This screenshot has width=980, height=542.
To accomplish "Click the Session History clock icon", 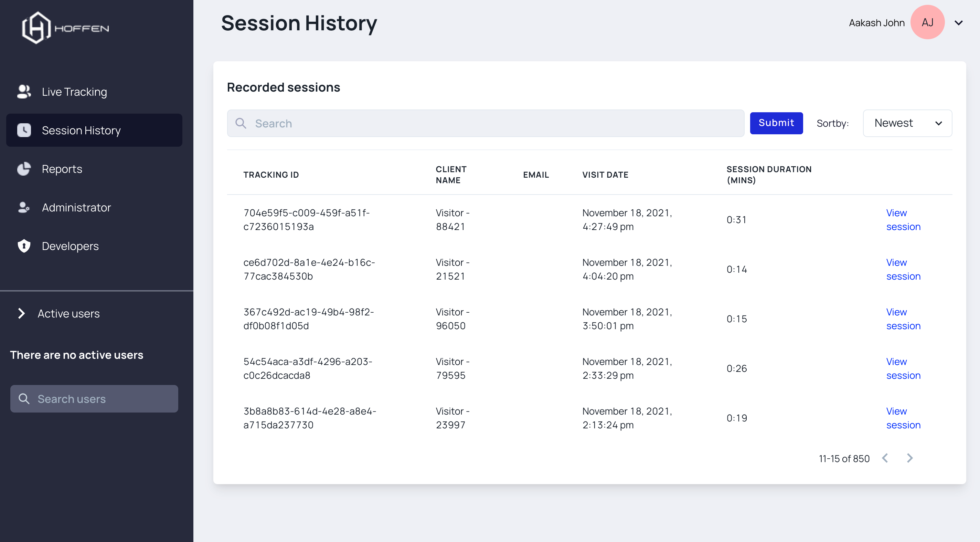I will [x=24, y=130].
